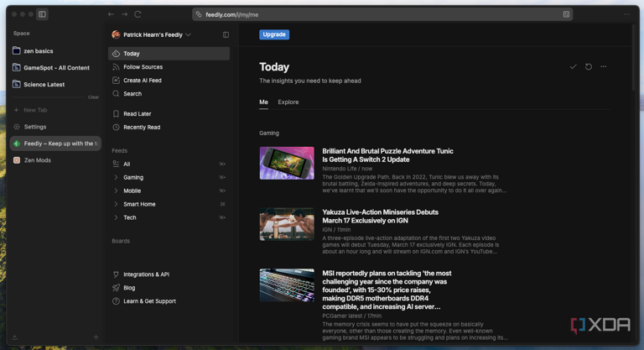Screen dimensions: 644x350
Task: Expand the Gaming feed folder chevron
Action: 116,178
